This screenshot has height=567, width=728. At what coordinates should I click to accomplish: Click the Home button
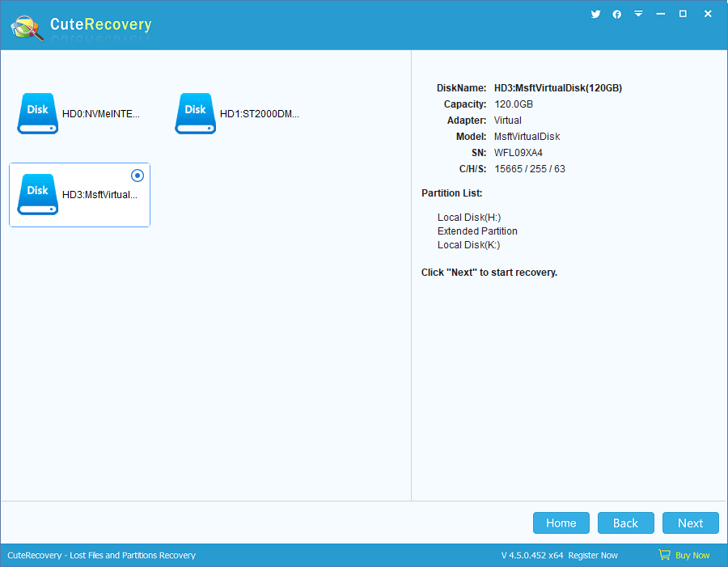561,523
